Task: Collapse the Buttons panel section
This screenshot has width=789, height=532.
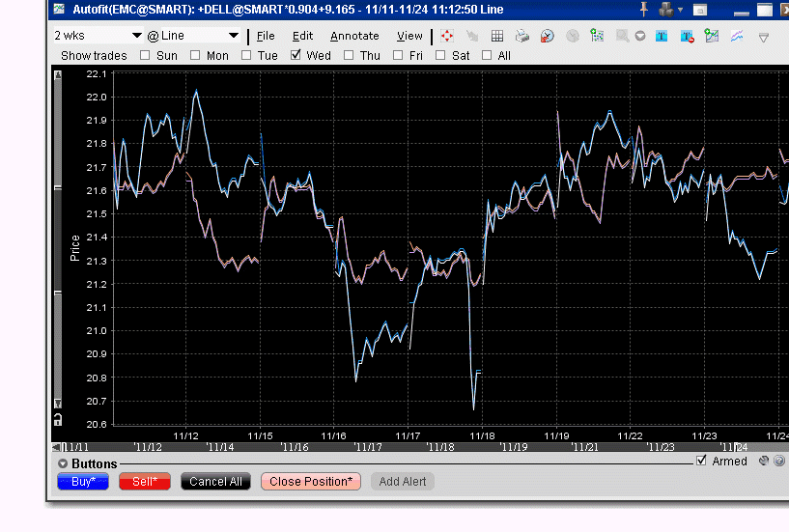Action: point(63,463)
